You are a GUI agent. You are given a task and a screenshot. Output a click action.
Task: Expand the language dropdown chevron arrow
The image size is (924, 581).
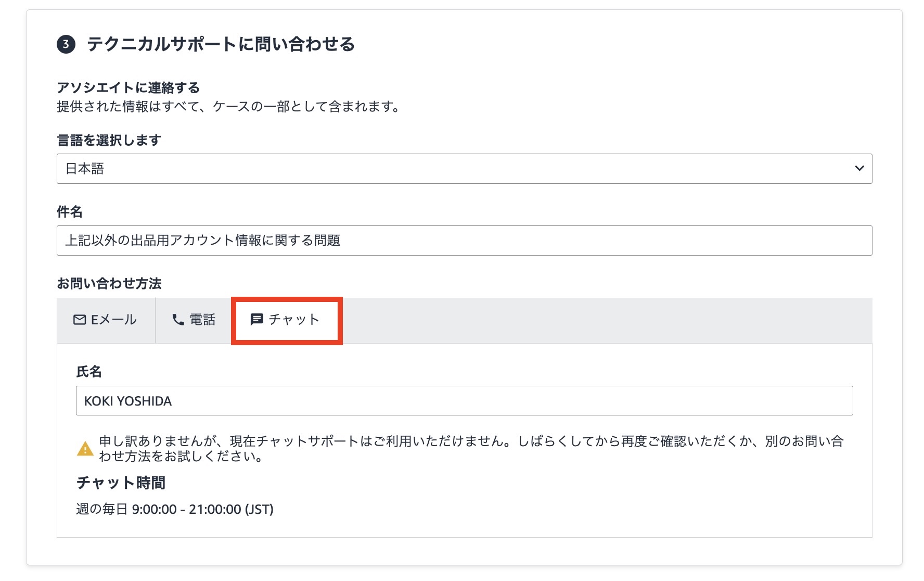[859, 168]
